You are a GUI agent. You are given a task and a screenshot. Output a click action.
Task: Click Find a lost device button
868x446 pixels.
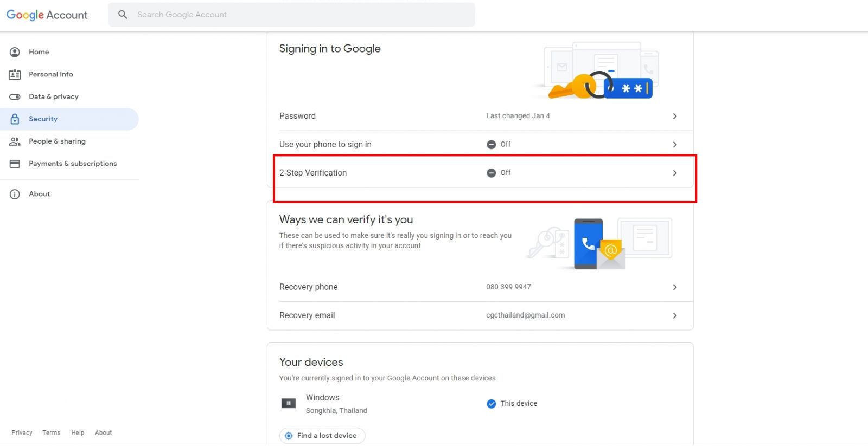322,436
